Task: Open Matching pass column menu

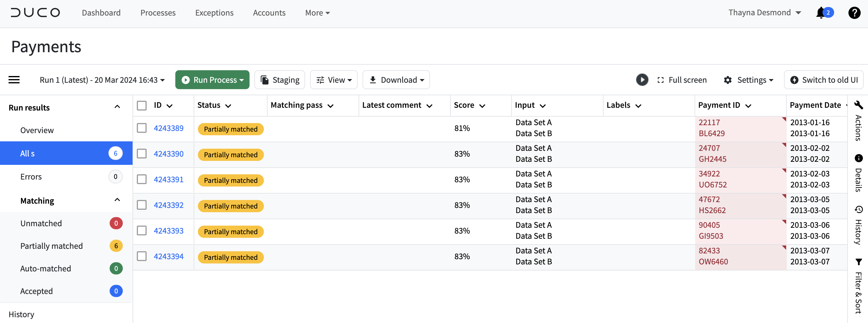Action: pyautogui.click(x=330, y=106)
